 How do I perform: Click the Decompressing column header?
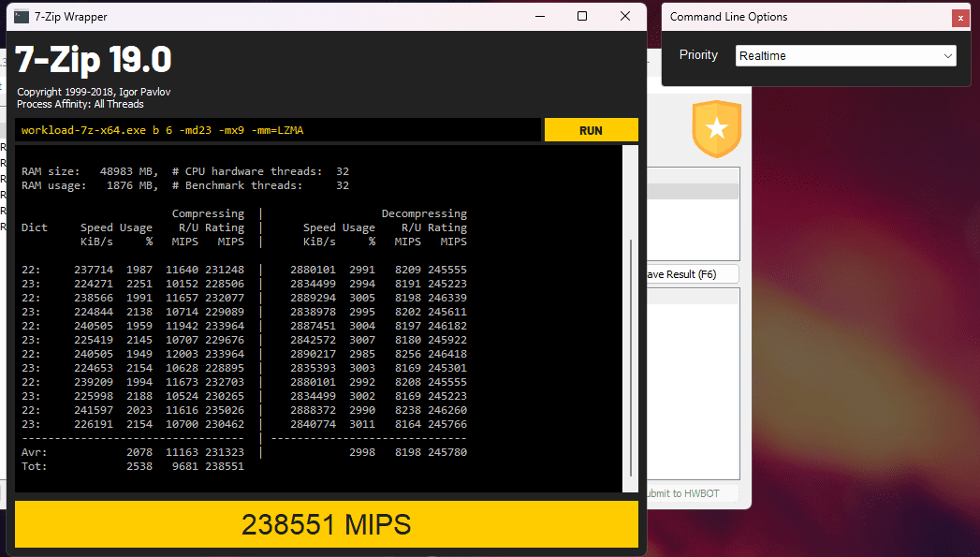424,213
